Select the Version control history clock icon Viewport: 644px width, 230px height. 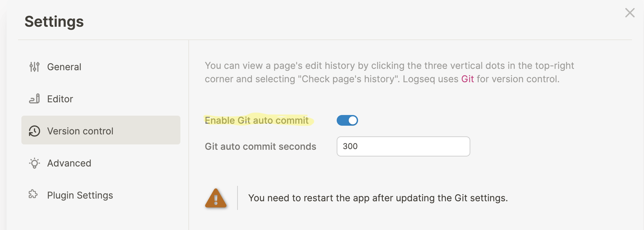(x=34, y=131)
